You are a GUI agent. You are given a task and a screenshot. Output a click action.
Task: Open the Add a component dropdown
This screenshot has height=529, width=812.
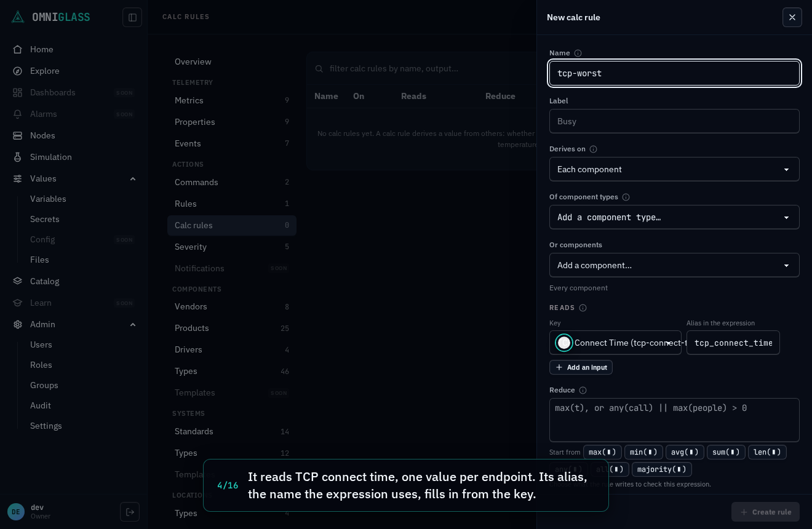tap(674, 265)
